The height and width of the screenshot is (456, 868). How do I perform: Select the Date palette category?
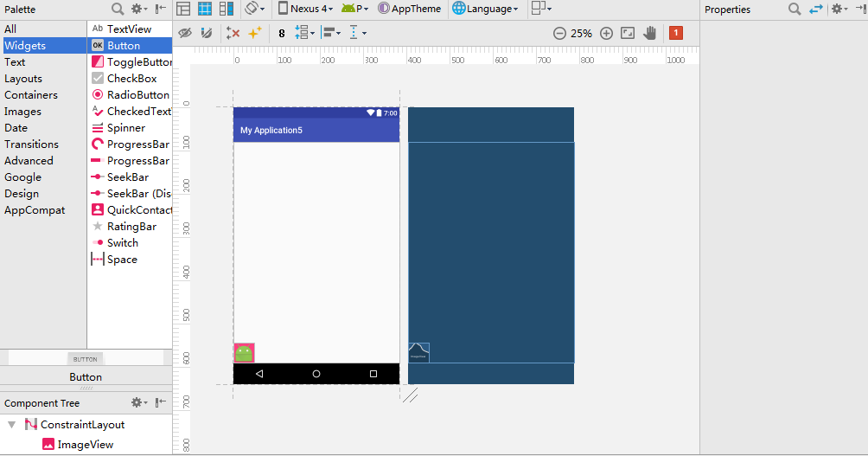tap(43, 128)
